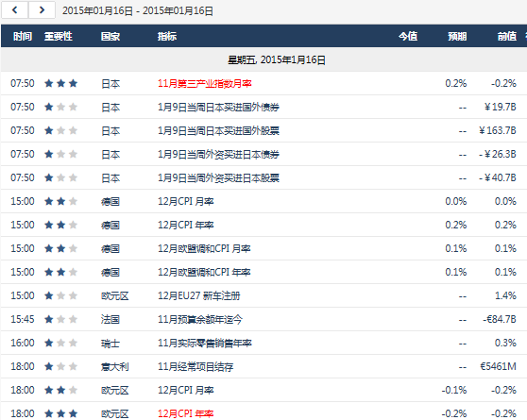Open the red Eurozone 12月CPI 年率 indicator
Image resolution: width=527 pixels, height=420 pixels.
[185, 413]
